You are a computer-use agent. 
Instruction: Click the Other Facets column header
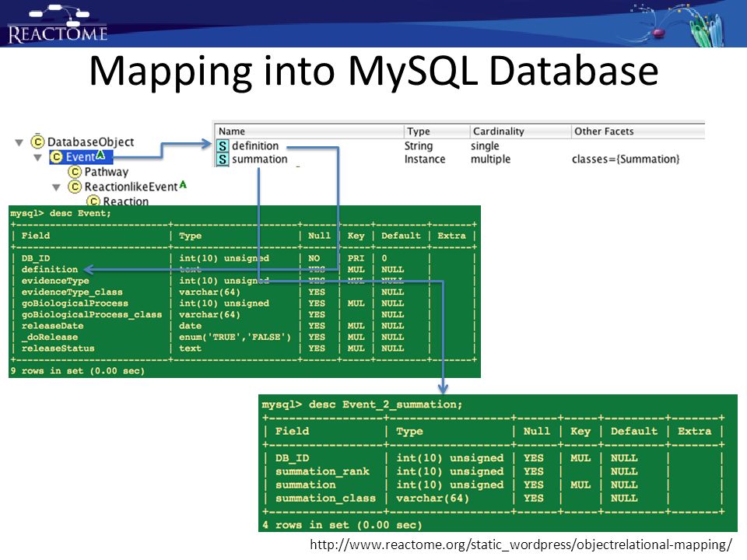(604, 131)
